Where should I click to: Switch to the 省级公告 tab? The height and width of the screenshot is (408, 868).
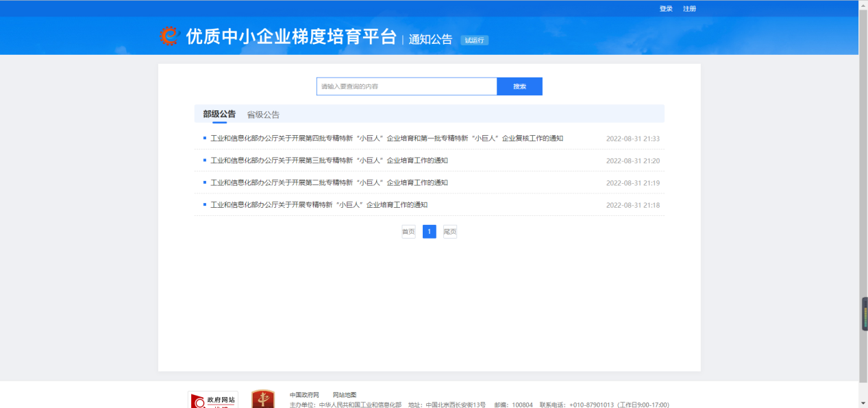[x=263, y=115]
